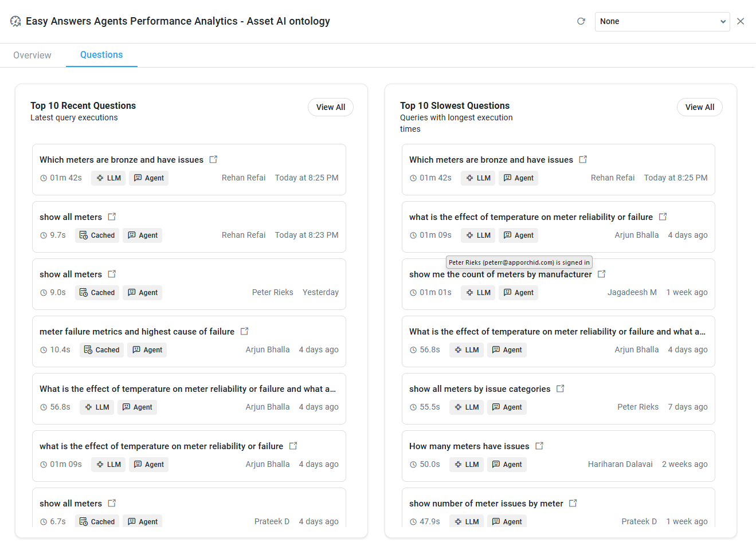Click the Cached badge on the 9.7s question

click(97, 235)
